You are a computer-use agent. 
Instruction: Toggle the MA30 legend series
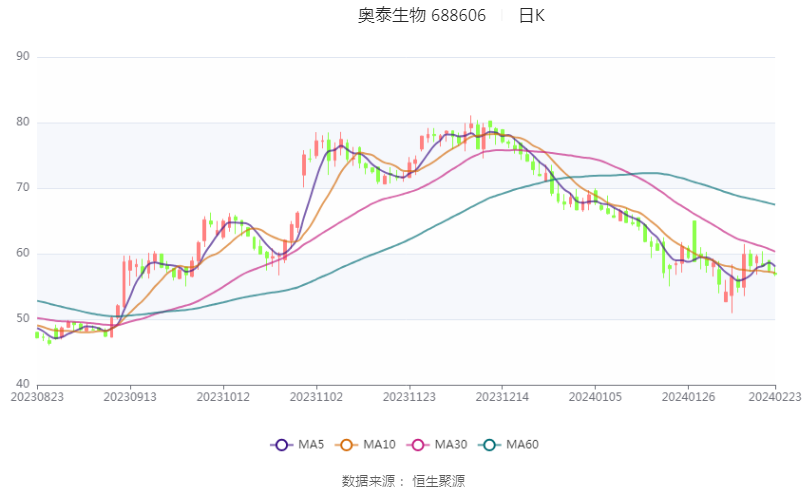[437, 445]
